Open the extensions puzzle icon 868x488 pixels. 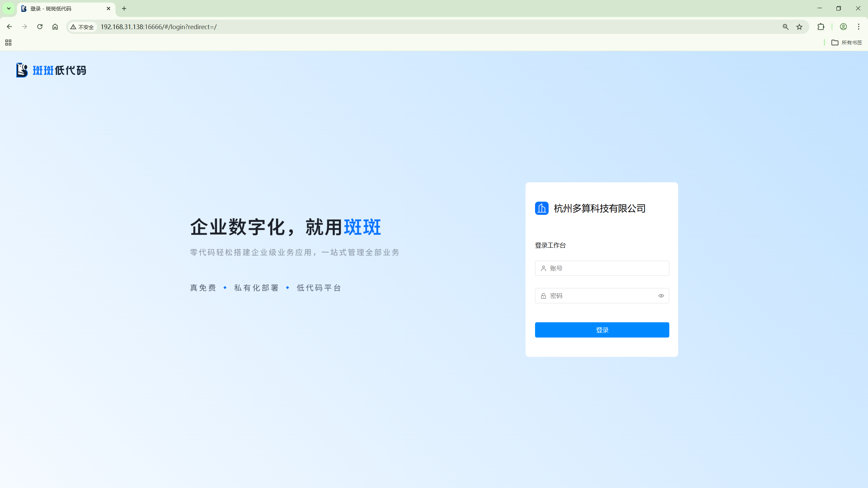tap(821, 27)
